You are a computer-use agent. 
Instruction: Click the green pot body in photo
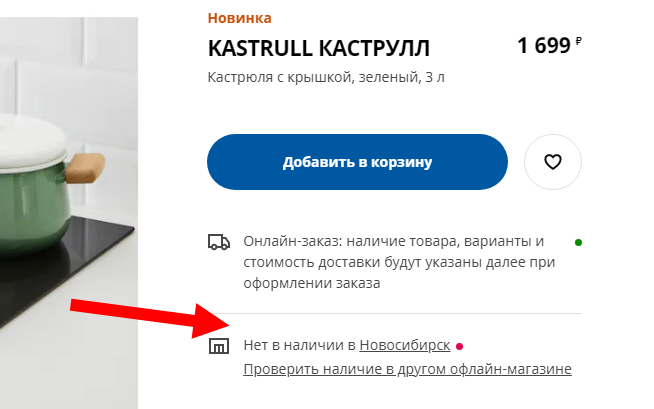coord(33,206)
